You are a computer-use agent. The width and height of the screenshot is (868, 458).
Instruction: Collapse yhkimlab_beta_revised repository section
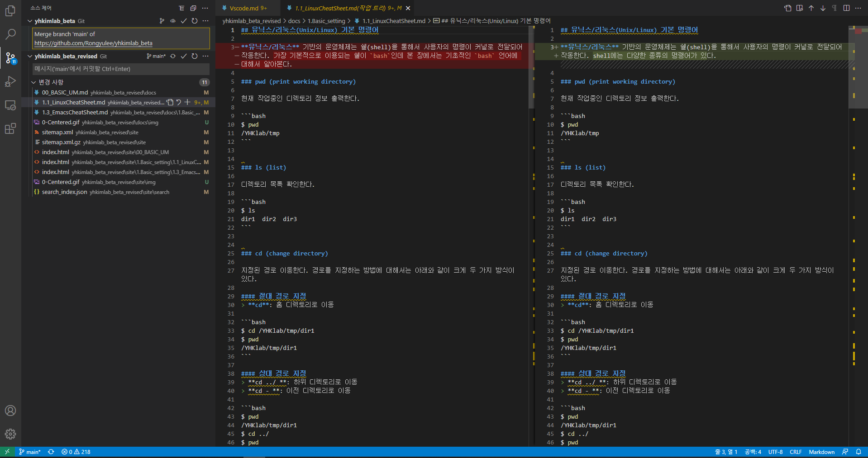(30, 56)
